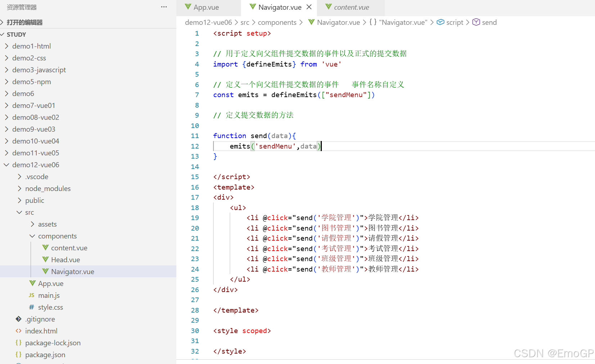
Task: Click send in the breadcrumb path
Action: point(489,22)
